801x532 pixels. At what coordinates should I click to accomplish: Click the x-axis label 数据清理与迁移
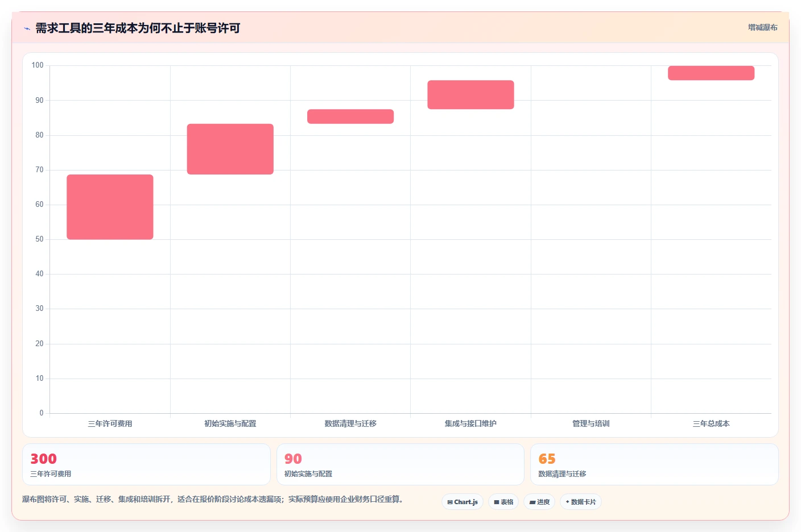pyautogui.click(x=350, y=423)
